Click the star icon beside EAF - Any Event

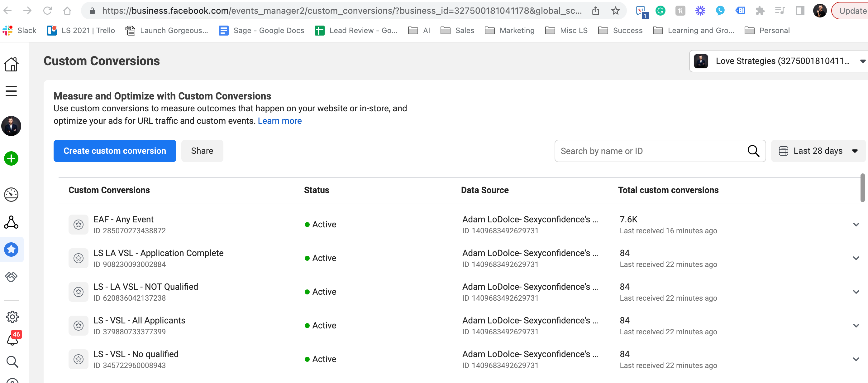(79, 224)
